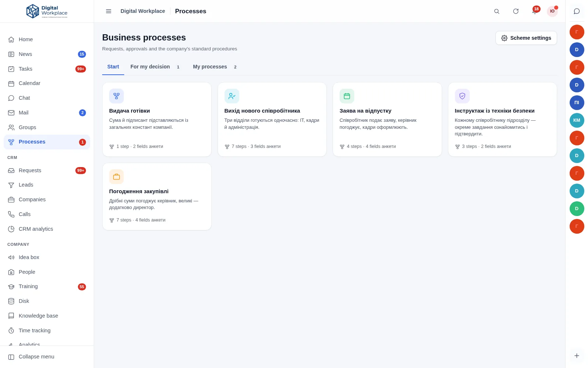Open Idea box in sidebar

tap(47, 257)
